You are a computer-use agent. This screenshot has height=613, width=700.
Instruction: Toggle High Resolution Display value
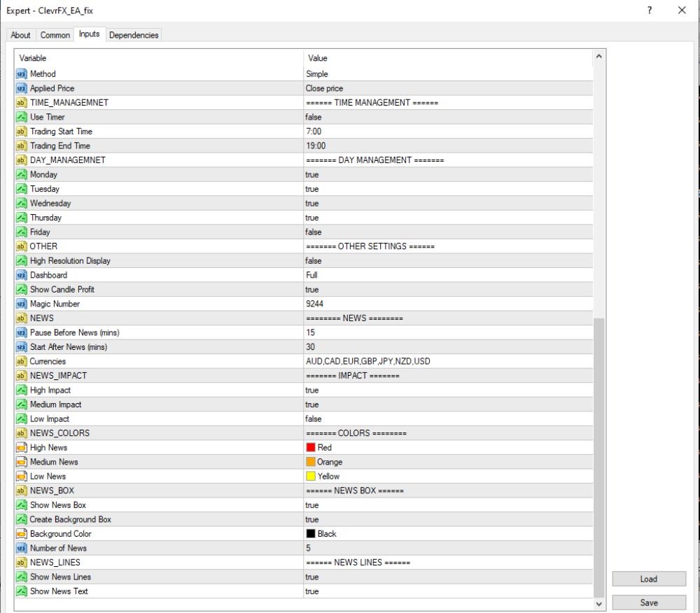tap(448, 260)
